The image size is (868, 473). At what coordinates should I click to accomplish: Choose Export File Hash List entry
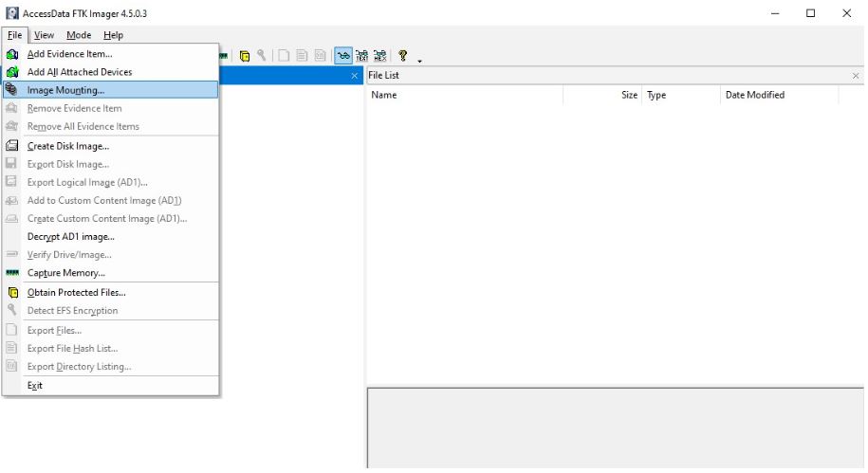coord(110,349)
